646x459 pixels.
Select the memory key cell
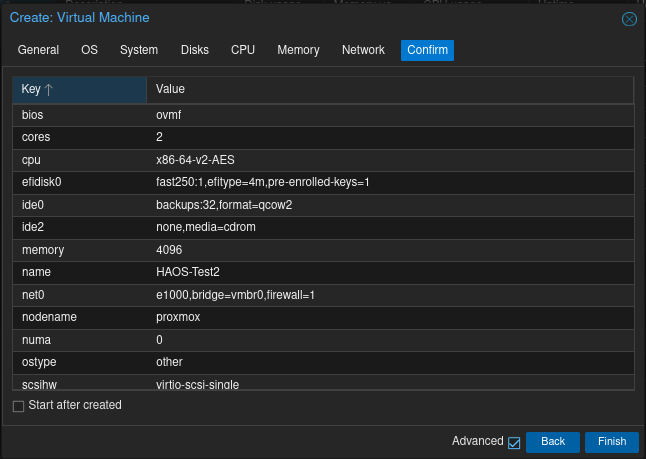click(x=80, y=250)
